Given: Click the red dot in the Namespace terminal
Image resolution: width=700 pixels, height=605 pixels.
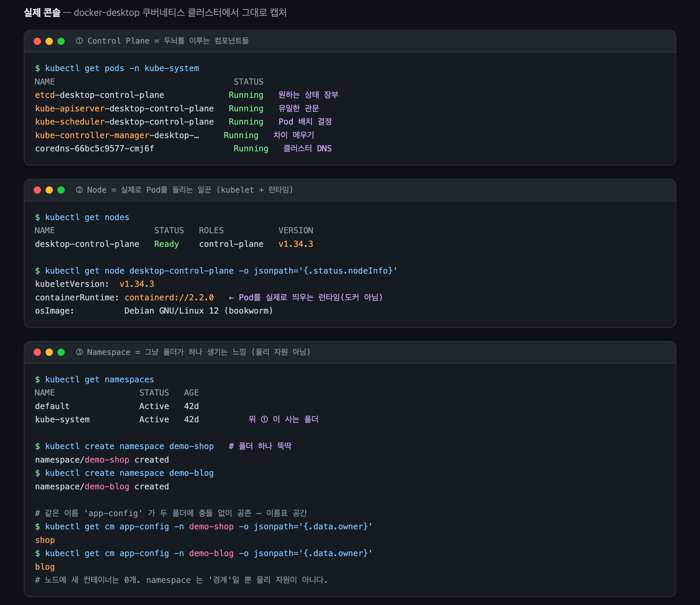Looking at the screenshot, I should 38,352.
